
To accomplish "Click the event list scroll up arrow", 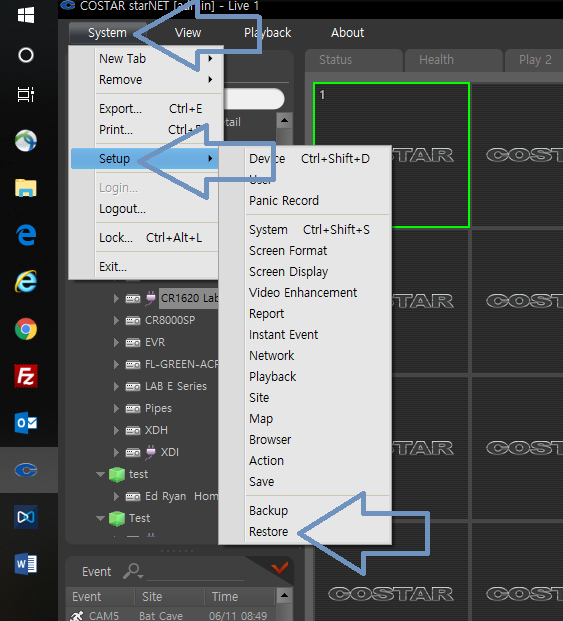I will (284, 595).
